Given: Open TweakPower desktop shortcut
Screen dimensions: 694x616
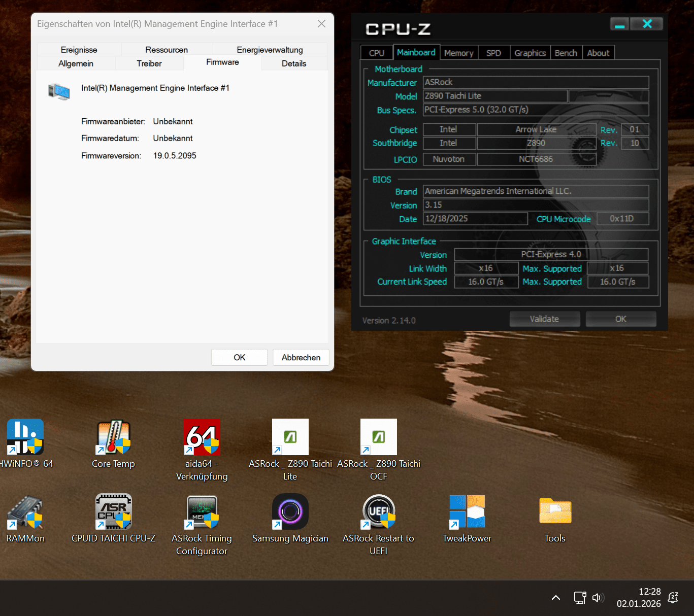Looking at the screenshot, I should point(467,518).
